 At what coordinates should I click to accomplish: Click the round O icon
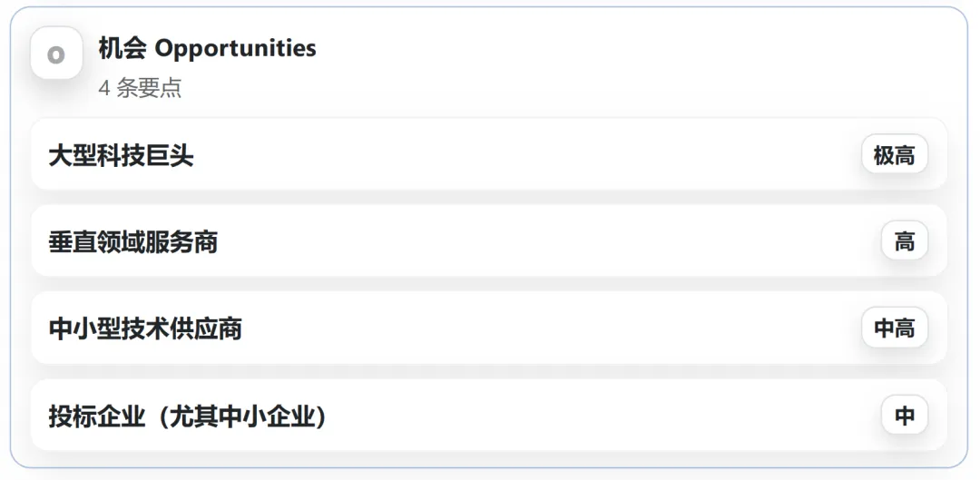(x=56, y=54)
